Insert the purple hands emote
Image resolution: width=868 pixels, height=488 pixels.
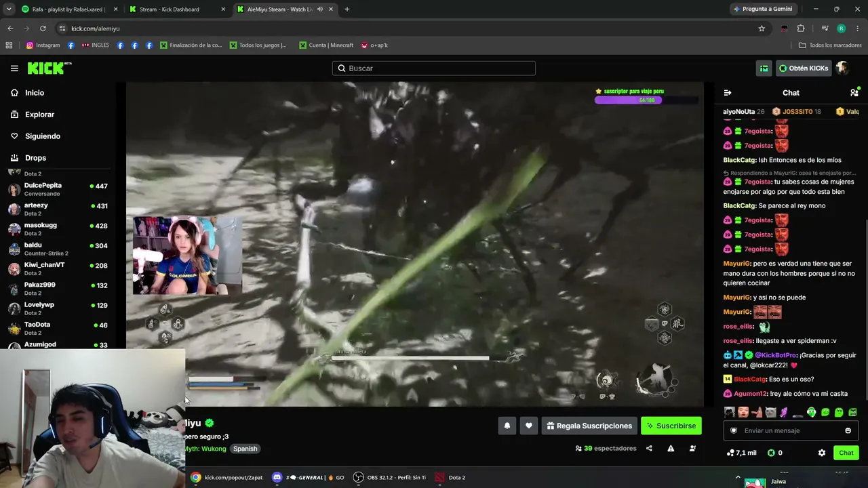[x=784, y=412]
